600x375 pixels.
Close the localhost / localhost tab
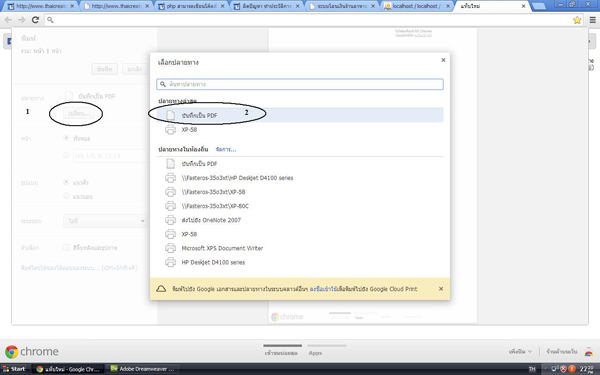(448, 6)
